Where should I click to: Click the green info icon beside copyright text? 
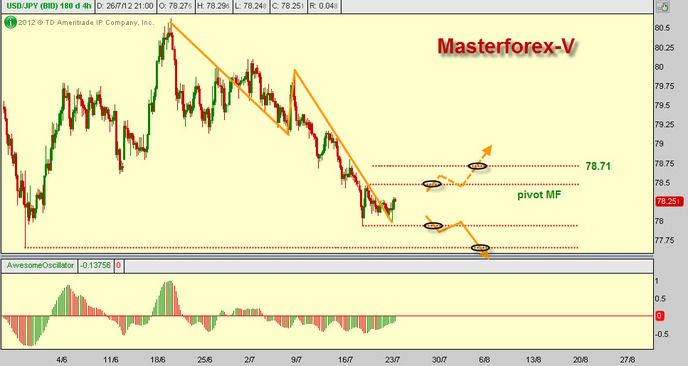(x=10, y=22)
